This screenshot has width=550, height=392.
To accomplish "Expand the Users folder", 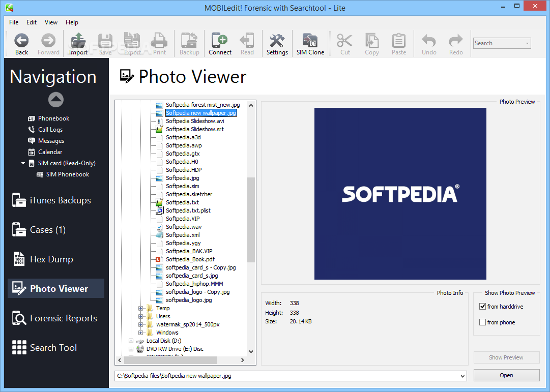I will pos(140,317).
